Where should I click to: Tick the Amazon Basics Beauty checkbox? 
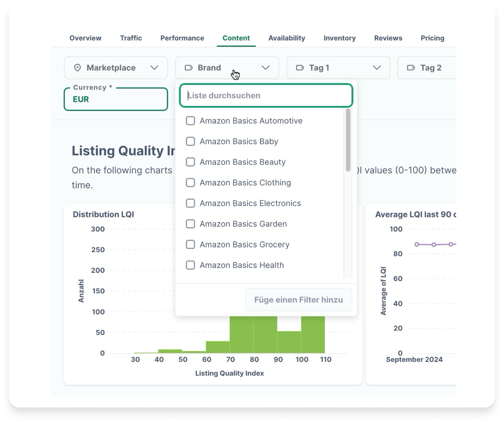pyautogui.click(x=191, y=162)
